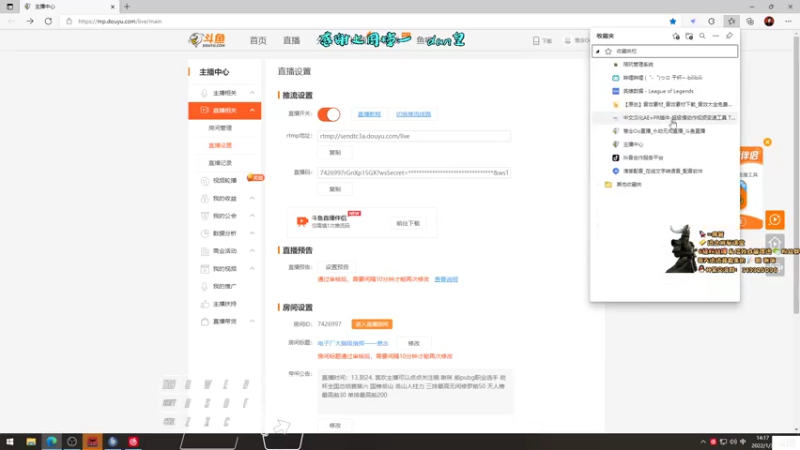Click the address bar URL
Viewport: 800px width, 450px height.
120,21
